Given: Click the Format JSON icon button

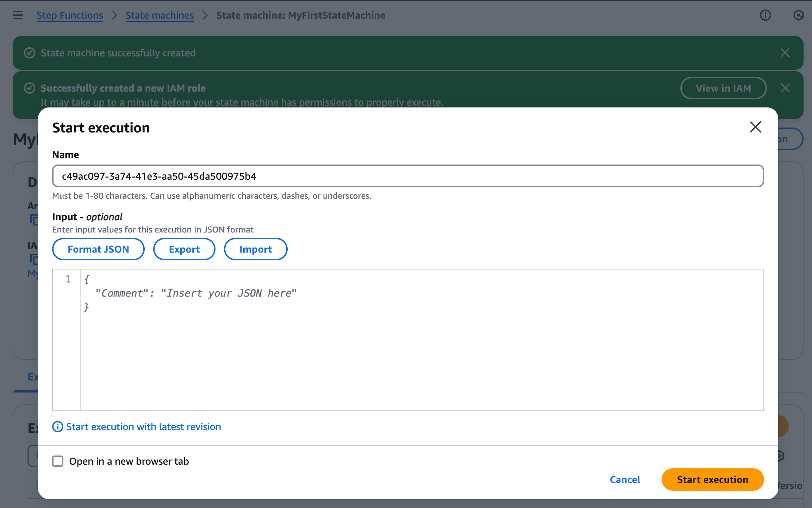Looking at the screenshot, I should click(98, 249).
